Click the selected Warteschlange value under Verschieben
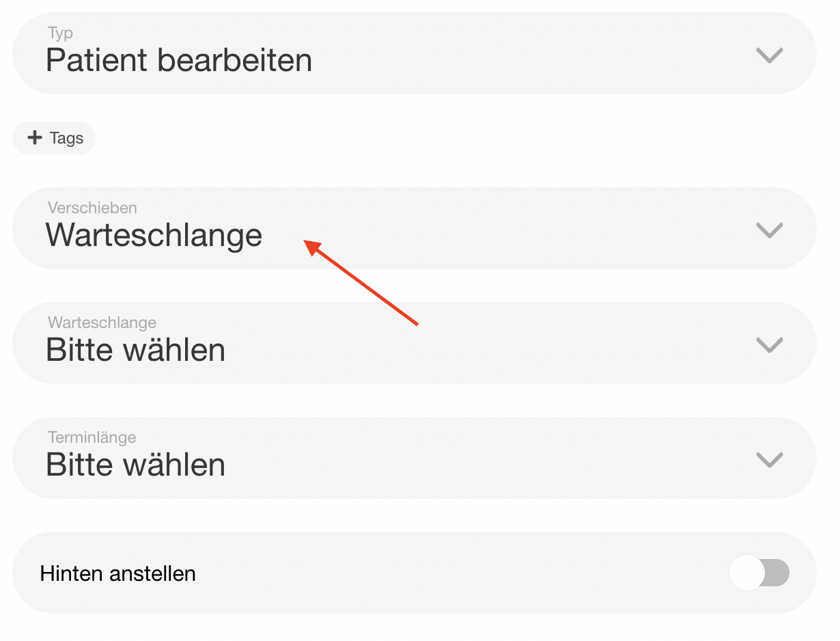 [x=154, y=236]
